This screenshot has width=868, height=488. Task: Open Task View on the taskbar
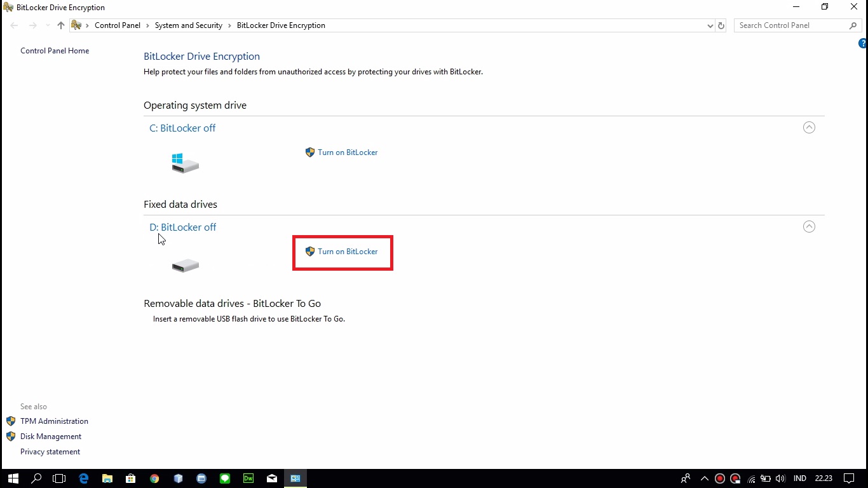click(x=59, y=478)
